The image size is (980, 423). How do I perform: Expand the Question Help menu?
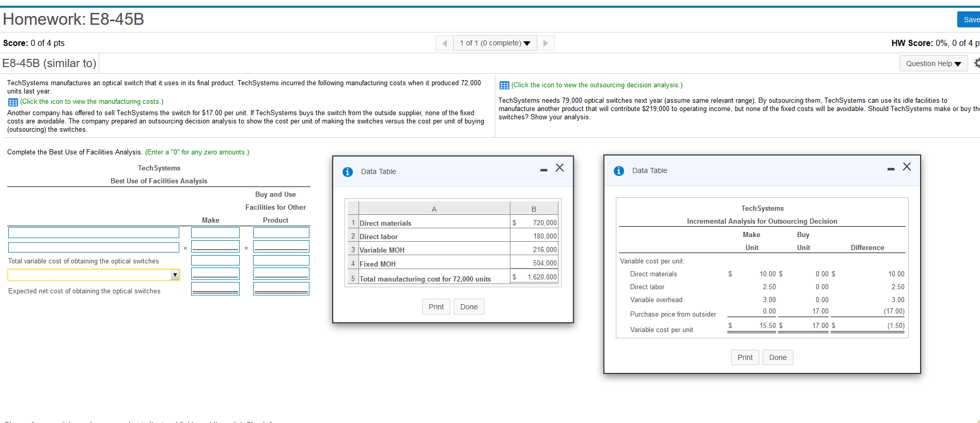pos(934,64)
